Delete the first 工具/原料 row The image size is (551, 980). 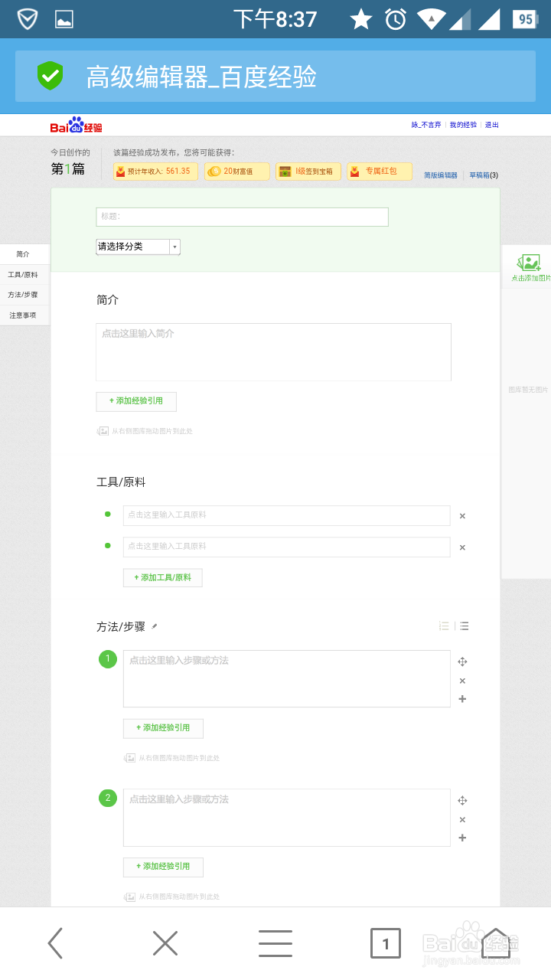tap(462, 516)
